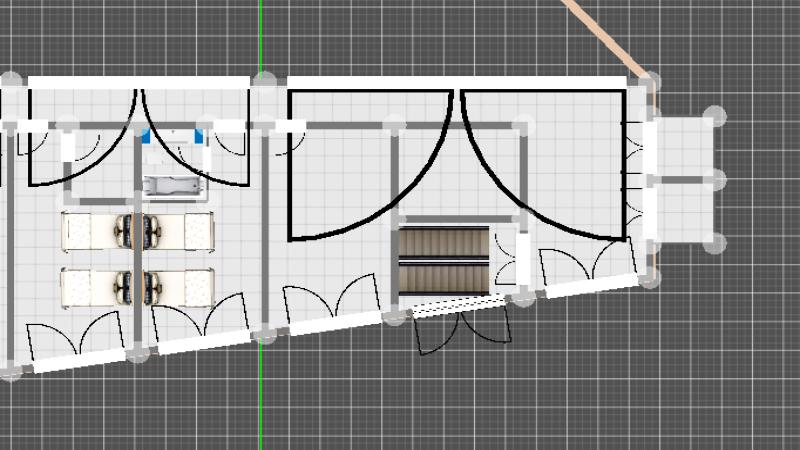Select the upper staircase flight
This screenshot has height=450, width=800.
click(x=443, y=242)
